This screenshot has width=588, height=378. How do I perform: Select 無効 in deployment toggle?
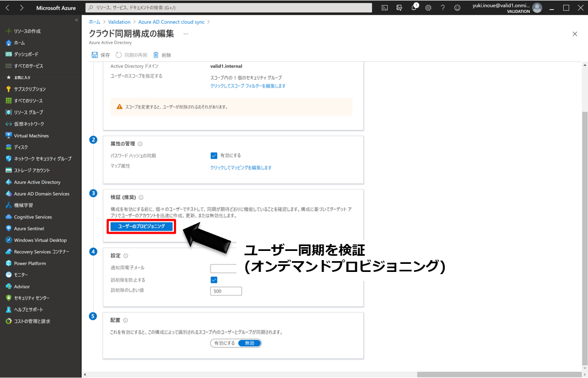pos(249,343)
